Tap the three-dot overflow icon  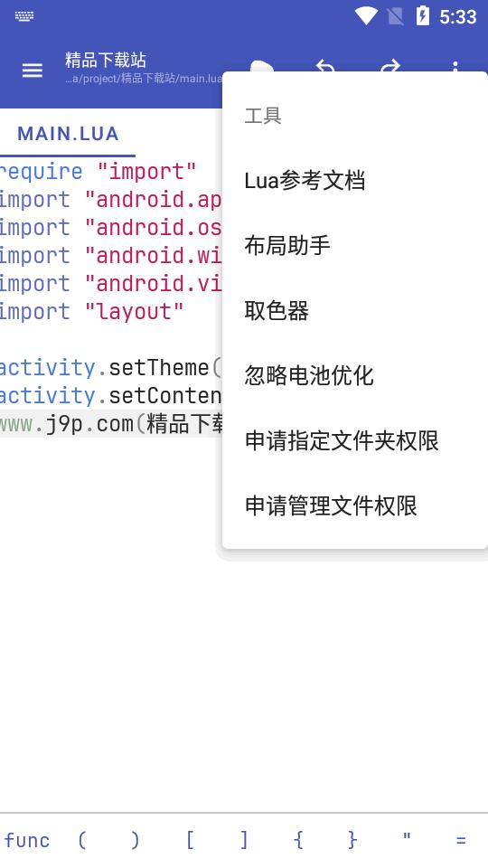click(x=455, y=66)
